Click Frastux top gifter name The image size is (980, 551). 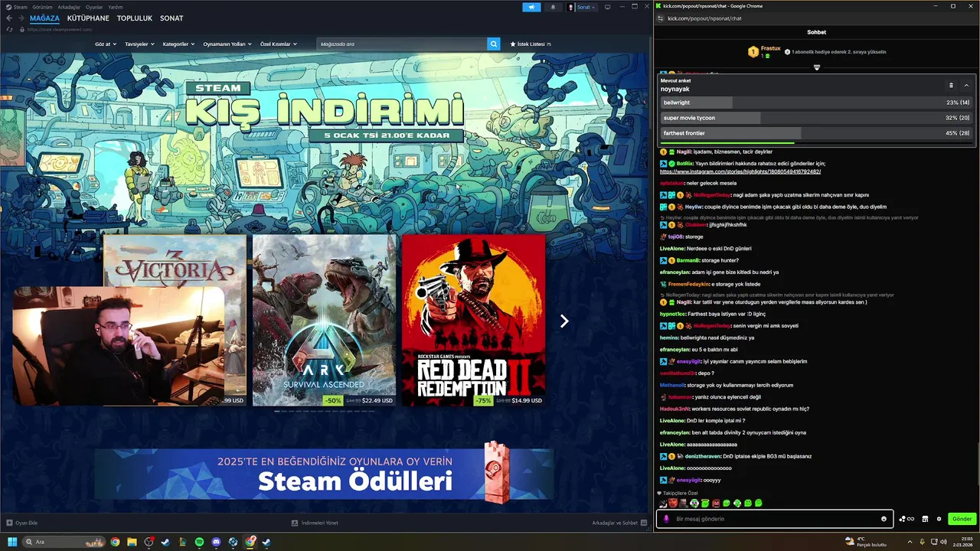[x=771, y=48]
